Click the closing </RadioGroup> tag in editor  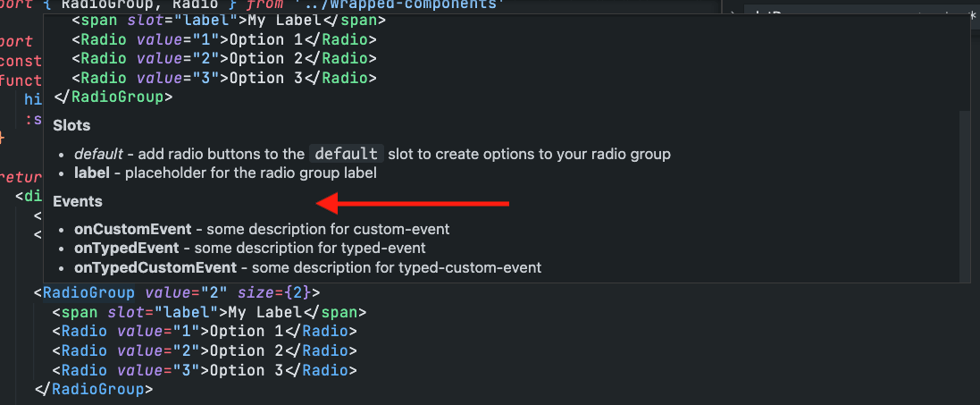94,389
